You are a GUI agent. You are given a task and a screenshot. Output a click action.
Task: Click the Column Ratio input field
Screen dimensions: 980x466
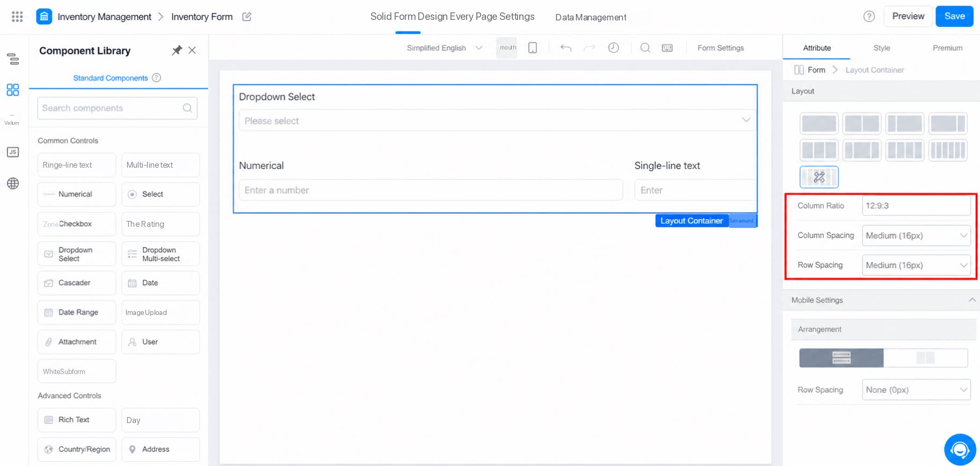(x=916, y=206)
